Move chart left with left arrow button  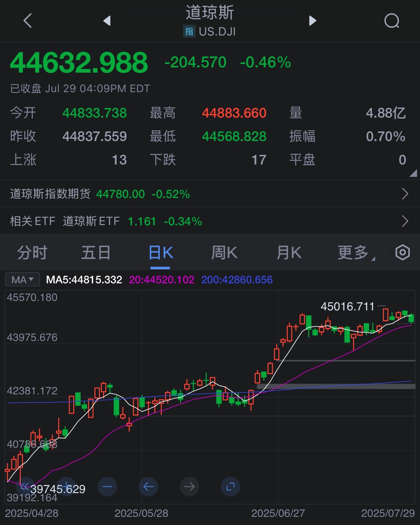[148, 487]
